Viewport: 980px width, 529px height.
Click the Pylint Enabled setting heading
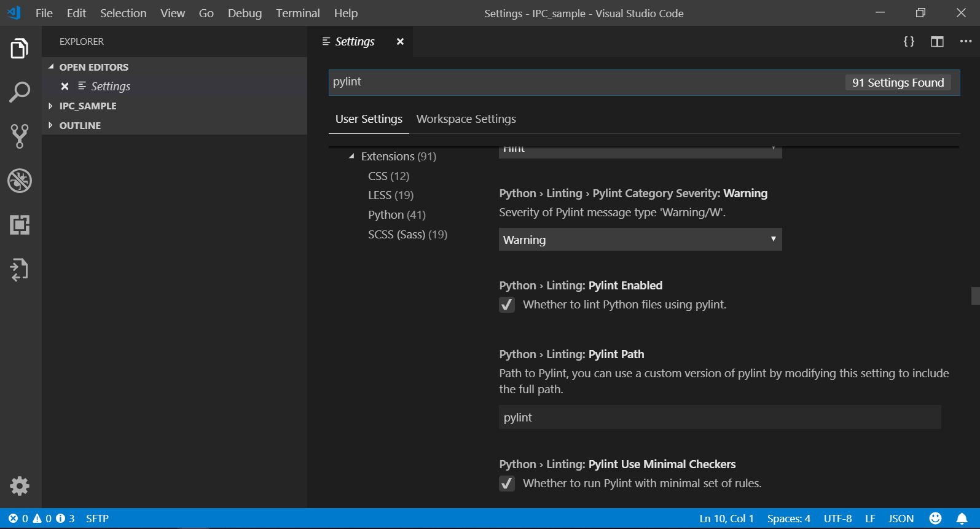coord(581,286)
